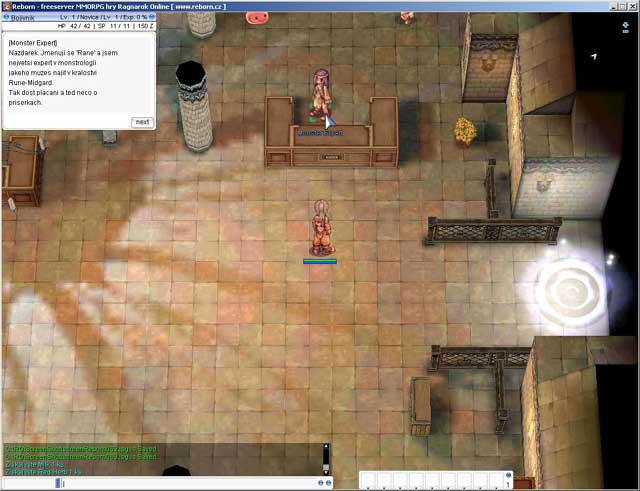
Task: Switch hotkey bar page using the round button
Action: coord(508,476)
